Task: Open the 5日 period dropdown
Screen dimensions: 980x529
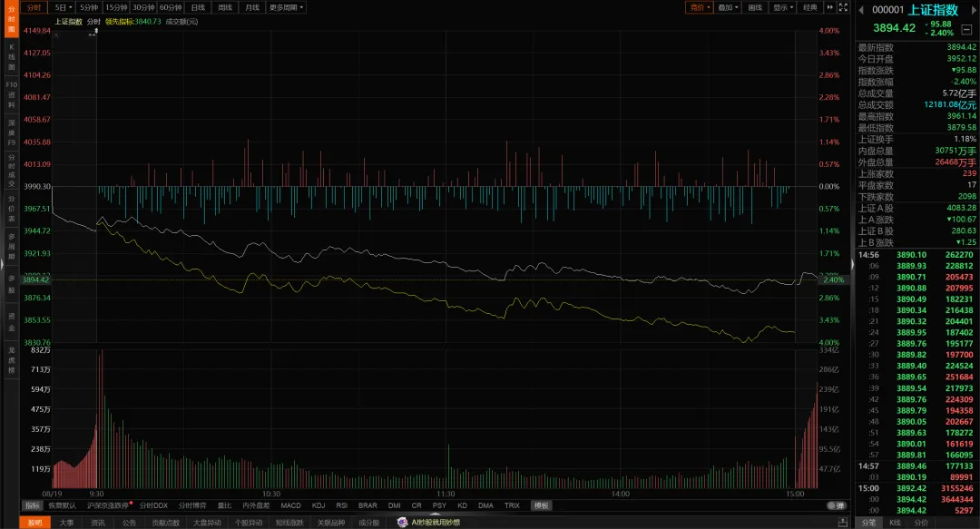Action: point(64,7)
